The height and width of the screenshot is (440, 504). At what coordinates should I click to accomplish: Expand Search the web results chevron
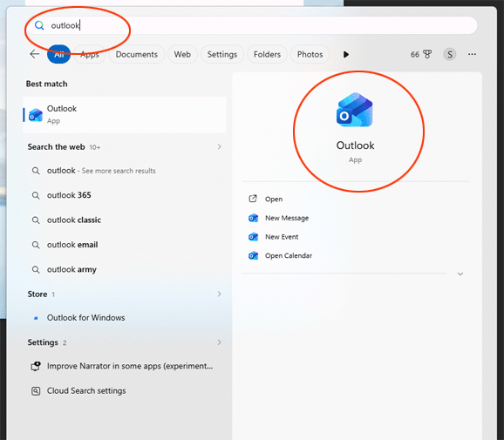(219, 146)
